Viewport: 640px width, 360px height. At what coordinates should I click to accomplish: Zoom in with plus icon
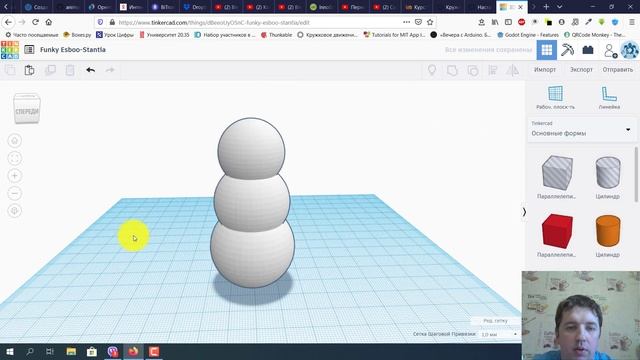[15, 176]
